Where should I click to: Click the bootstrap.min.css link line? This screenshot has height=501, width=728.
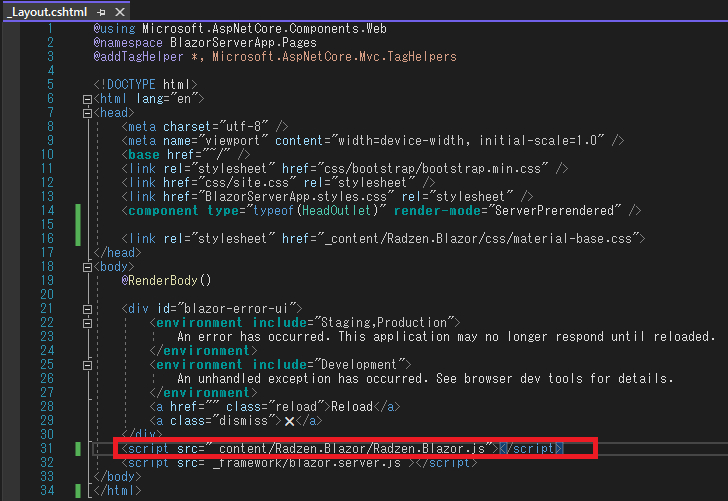point(345,169)
